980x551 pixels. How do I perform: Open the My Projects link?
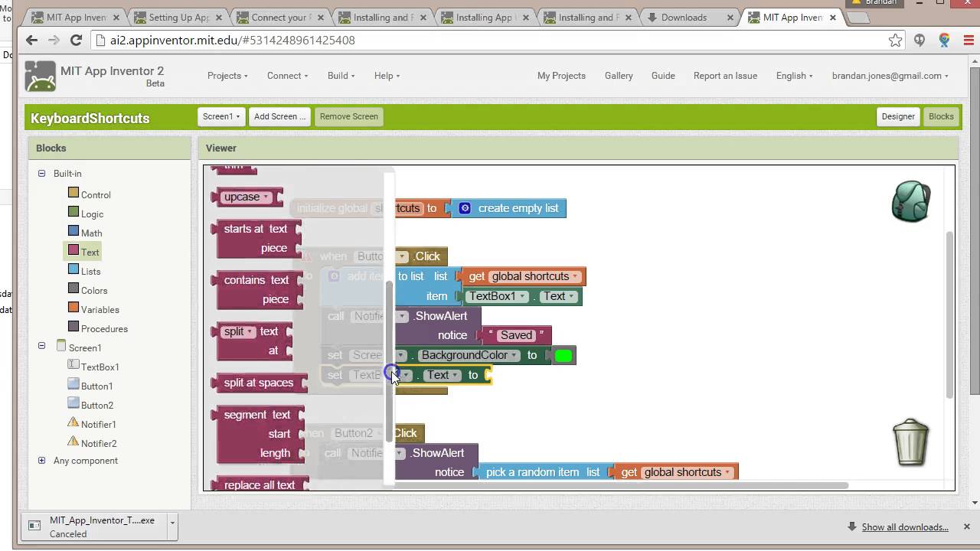pyautogui.click(x=561, y=76)
